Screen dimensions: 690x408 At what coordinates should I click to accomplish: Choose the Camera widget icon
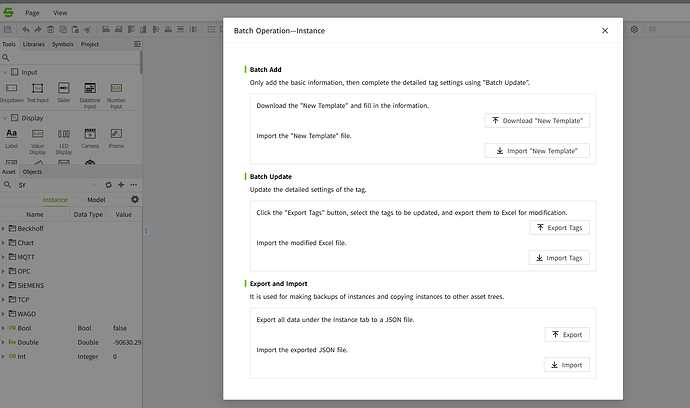(x=90, y=134)
